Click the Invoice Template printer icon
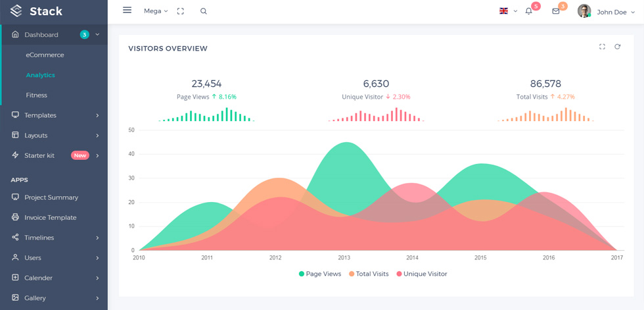This screenshot has height=310, width=644. pos(15,217)
